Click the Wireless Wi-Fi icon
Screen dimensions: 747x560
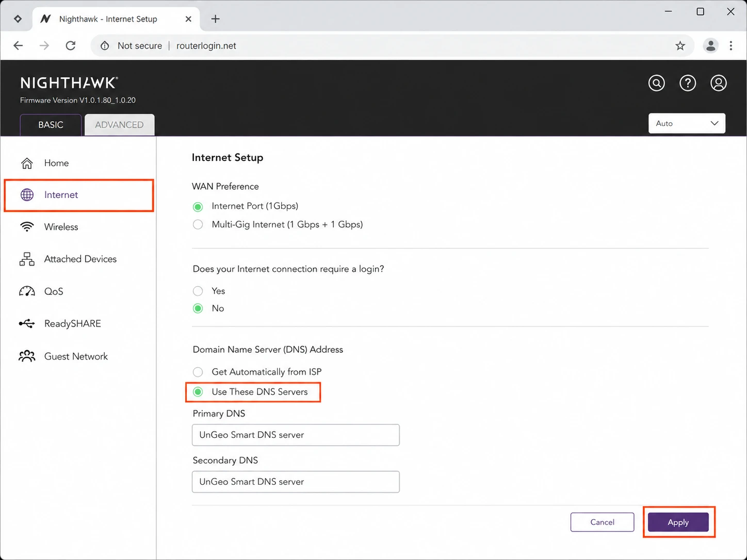(27, 227)
